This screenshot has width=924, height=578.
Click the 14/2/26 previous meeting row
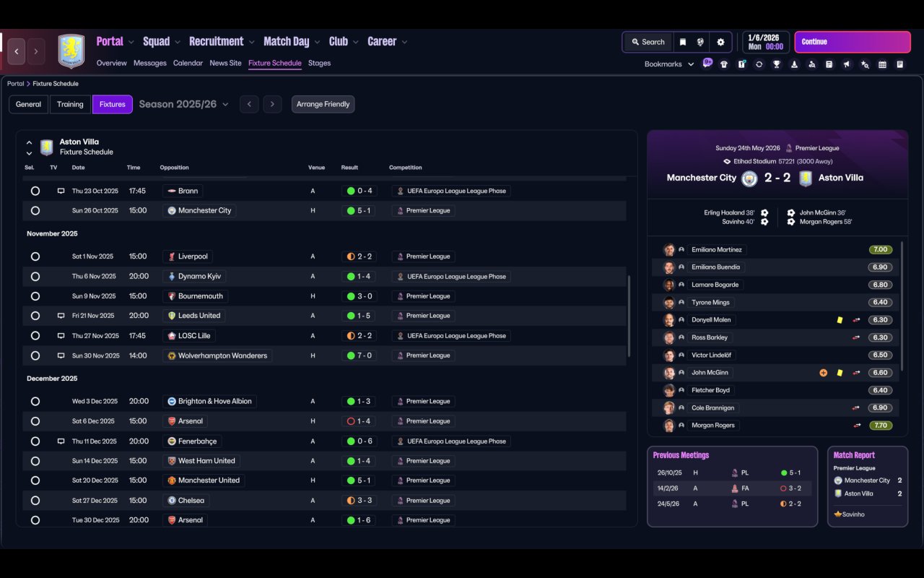732,488
